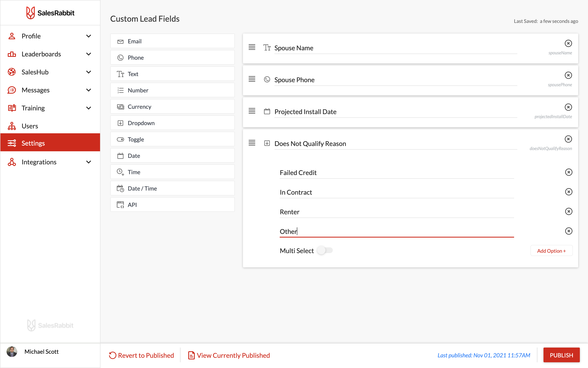588x368 pixels.
Task: Remove the Spouse Phone field
Action: (x=568, y=75)
